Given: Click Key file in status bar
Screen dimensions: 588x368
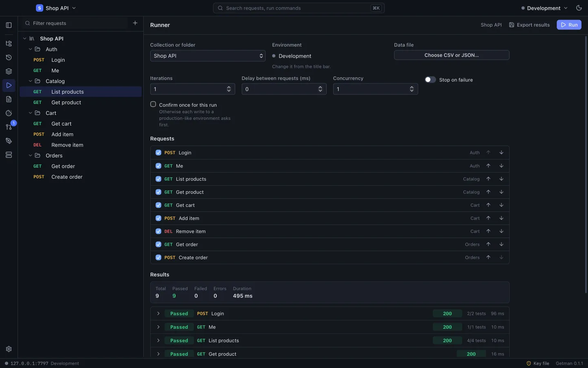Looking at the screenshot, I should 538,364.
